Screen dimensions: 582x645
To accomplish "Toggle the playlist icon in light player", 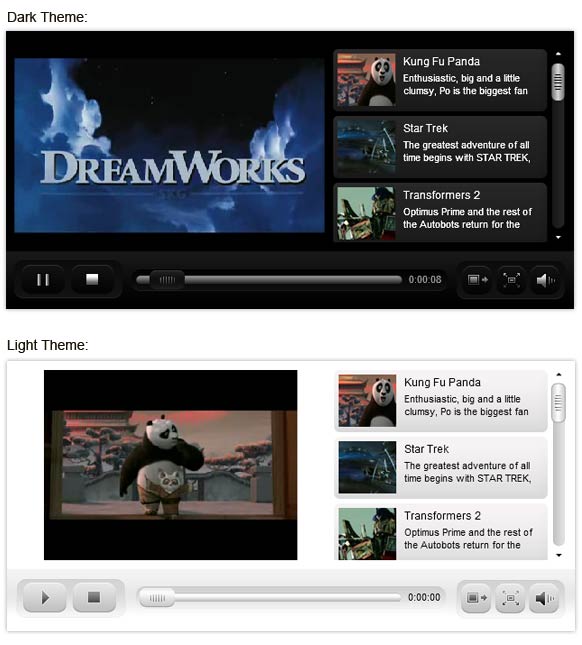I will [477, 598].
